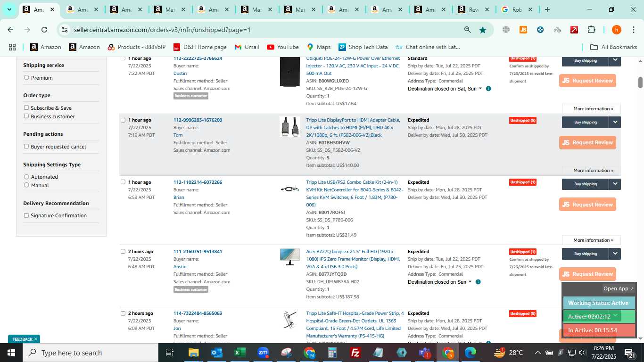Open the FEEDBACK tab at bottom left

coord(24,339)
